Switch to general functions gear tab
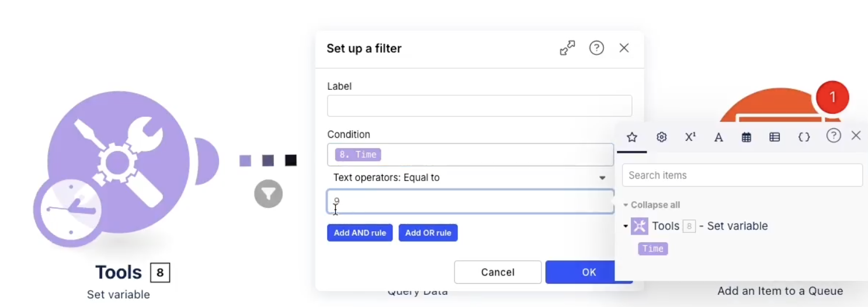The height and width of the screenshot is (307, 868). click(x=661, y=137)
